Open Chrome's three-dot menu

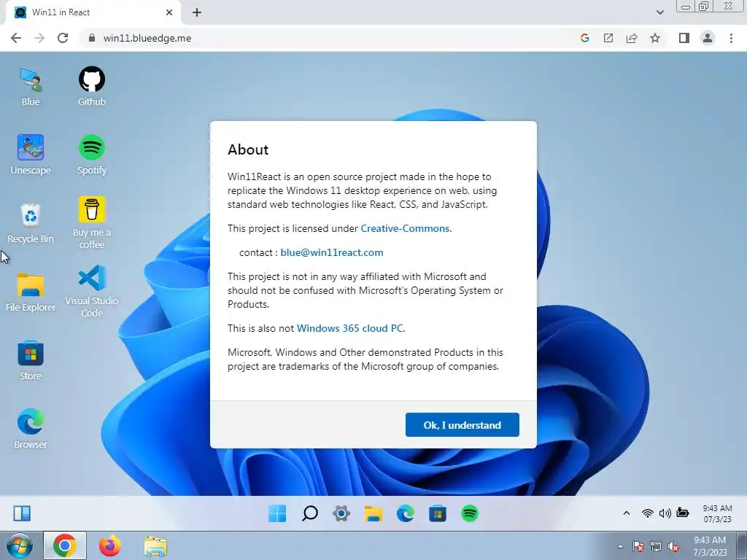point(731,38)
